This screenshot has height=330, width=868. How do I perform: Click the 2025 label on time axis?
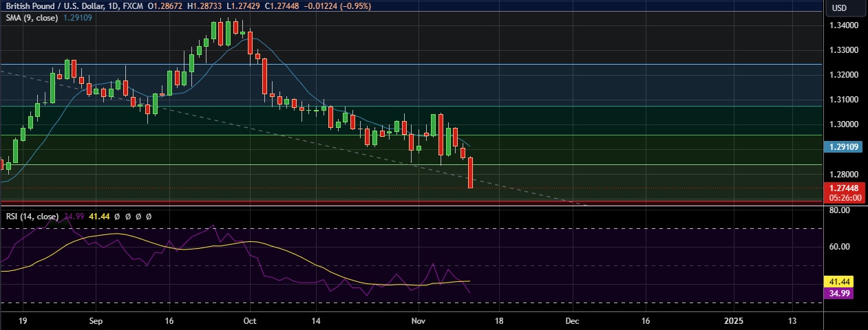pyautogui.click(x=734, y=321)
